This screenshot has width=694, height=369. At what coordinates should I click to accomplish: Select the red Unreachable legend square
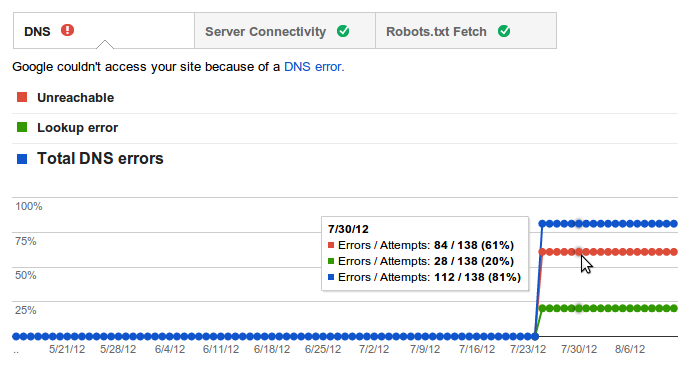[x=22, y=97]
